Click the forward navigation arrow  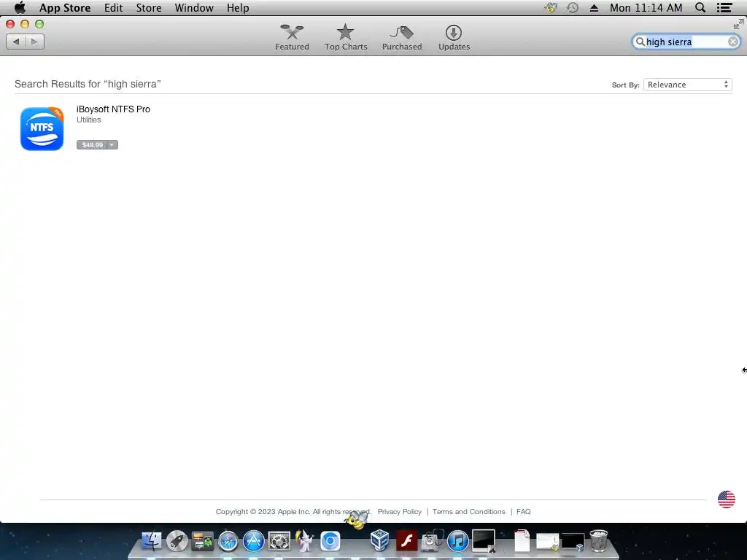(x=35, y=42)
